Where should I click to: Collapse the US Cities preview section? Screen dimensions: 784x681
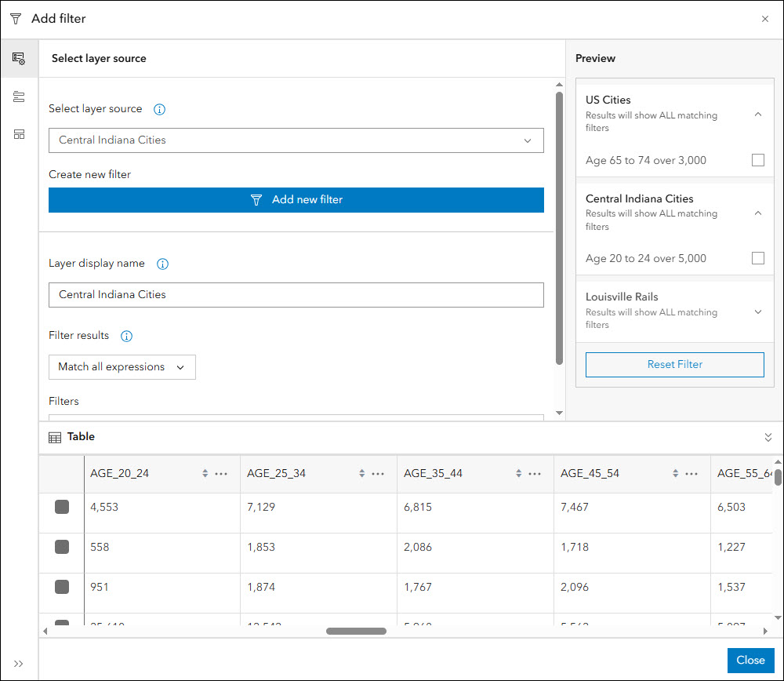point(757,115)
